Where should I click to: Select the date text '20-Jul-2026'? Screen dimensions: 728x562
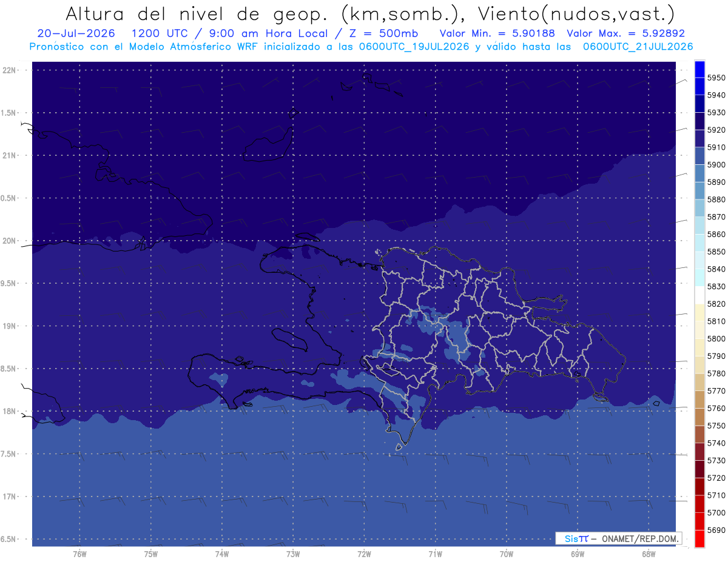(76, 33)
